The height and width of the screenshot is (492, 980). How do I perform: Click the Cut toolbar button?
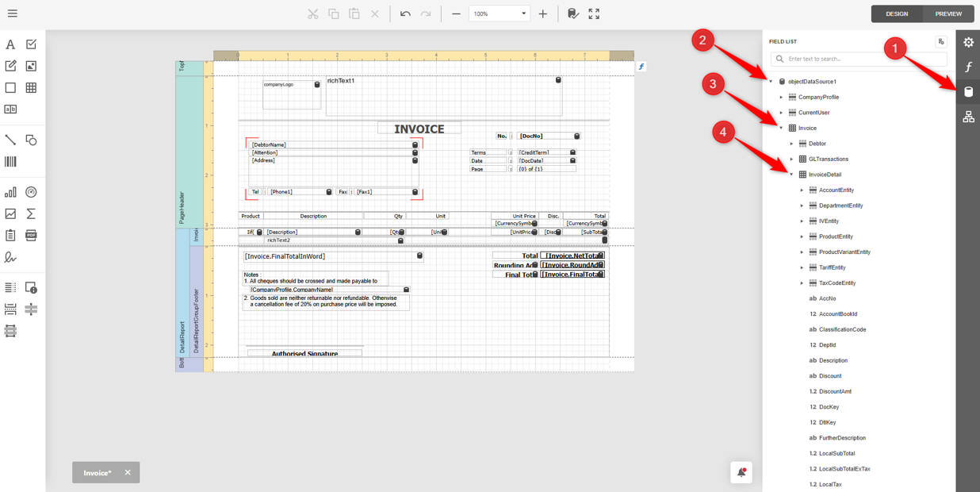tap(313, 13)
